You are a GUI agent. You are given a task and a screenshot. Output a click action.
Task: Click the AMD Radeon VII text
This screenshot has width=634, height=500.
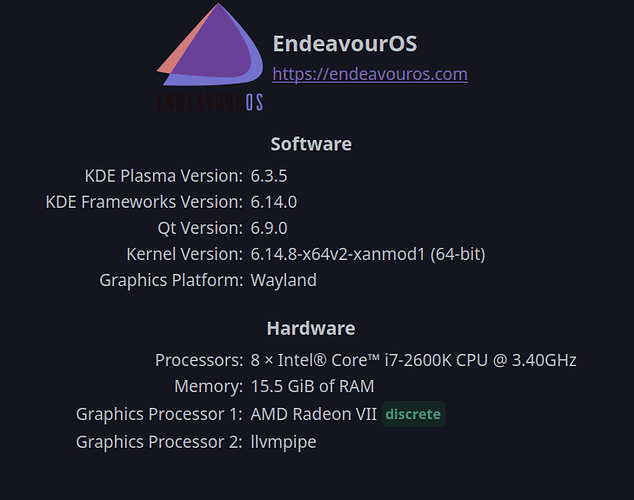tap(314, 414)
